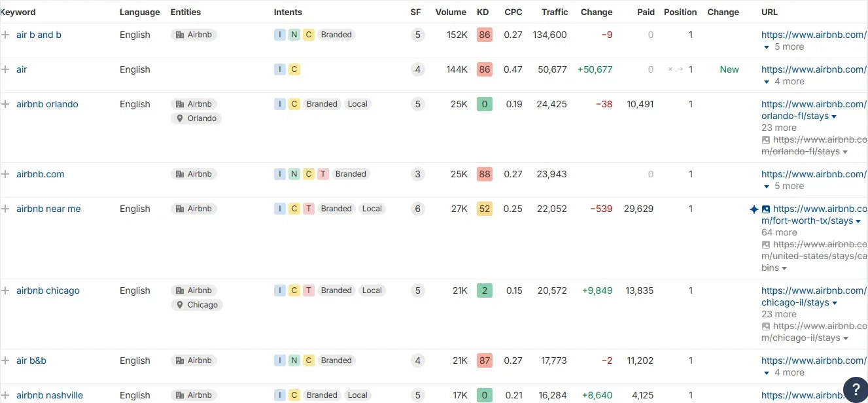Click the image icon next to fort-worth-tx URL
This screenshot has width=868, height=403.
pyautogui.click(x=766, y=209)
